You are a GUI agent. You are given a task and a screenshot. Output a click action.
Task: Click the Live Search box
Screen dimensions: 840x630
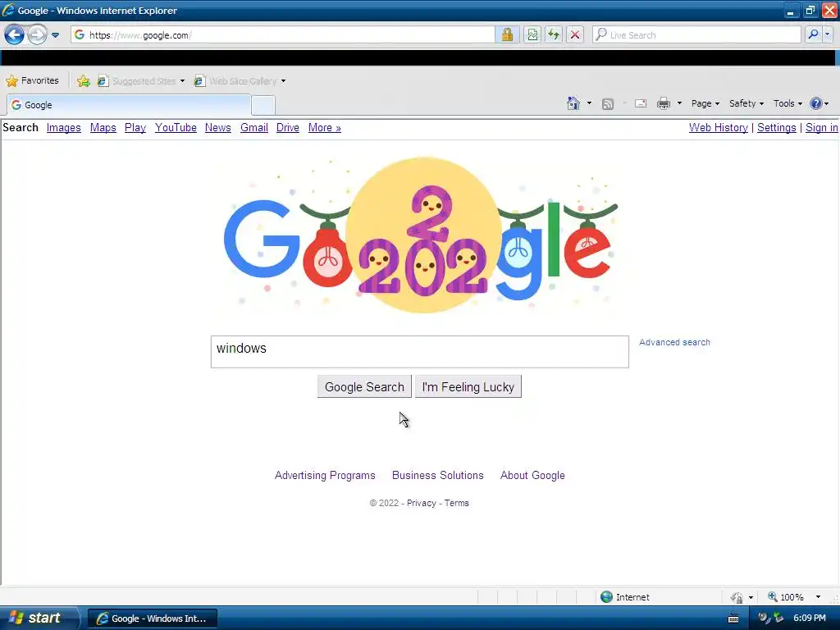click(696, 34)
